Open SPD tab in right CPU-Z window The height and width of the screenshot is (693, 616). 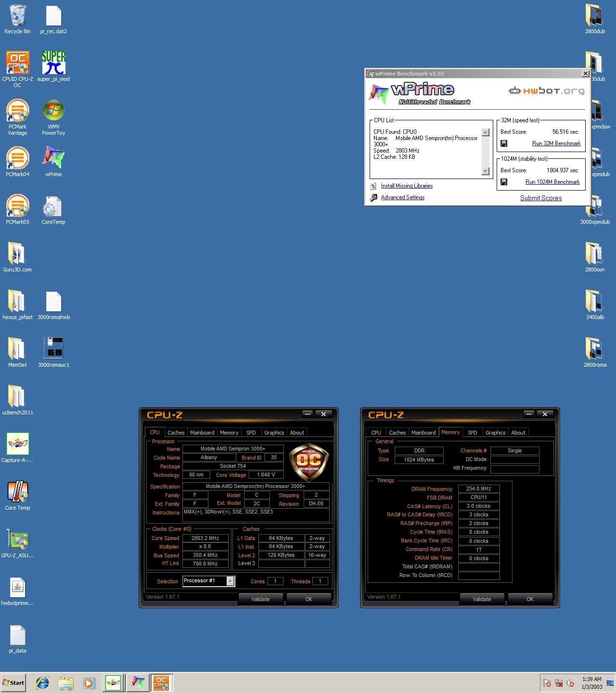[x=473, y=433]
